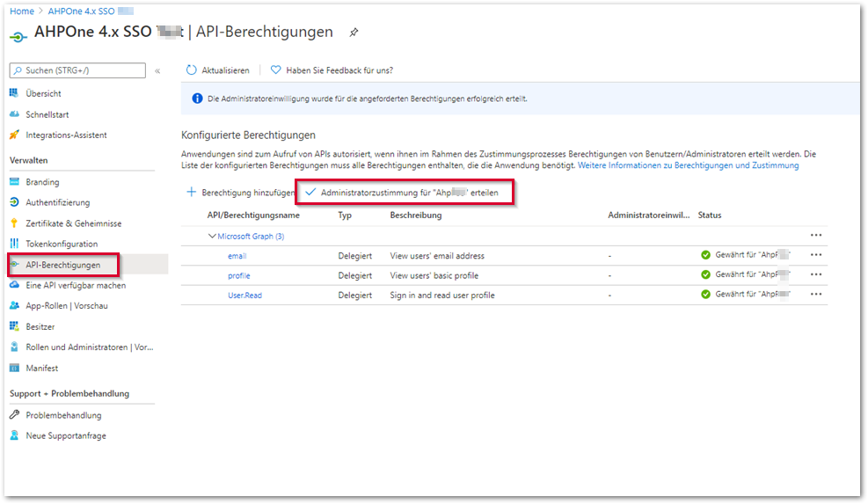
Task: Open the ellipsis menu for Microsoft Graph row
Action: [816, 236]
